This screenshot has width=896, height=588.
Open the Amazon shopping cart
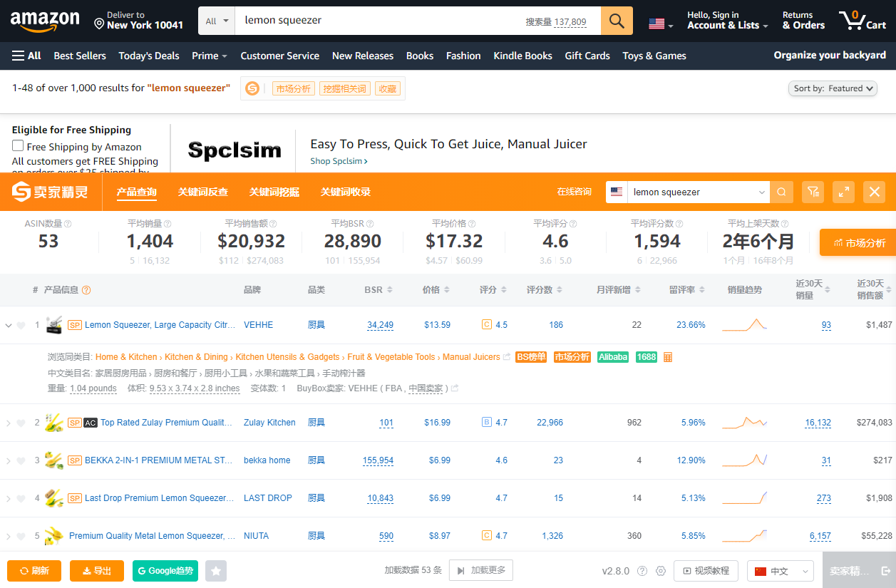[862, 21]
